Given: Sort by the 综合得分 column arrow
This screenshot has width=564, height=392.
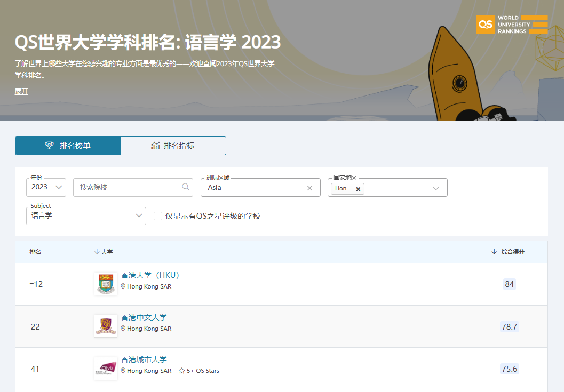Looking at the screenshot, I should [494, 252].
